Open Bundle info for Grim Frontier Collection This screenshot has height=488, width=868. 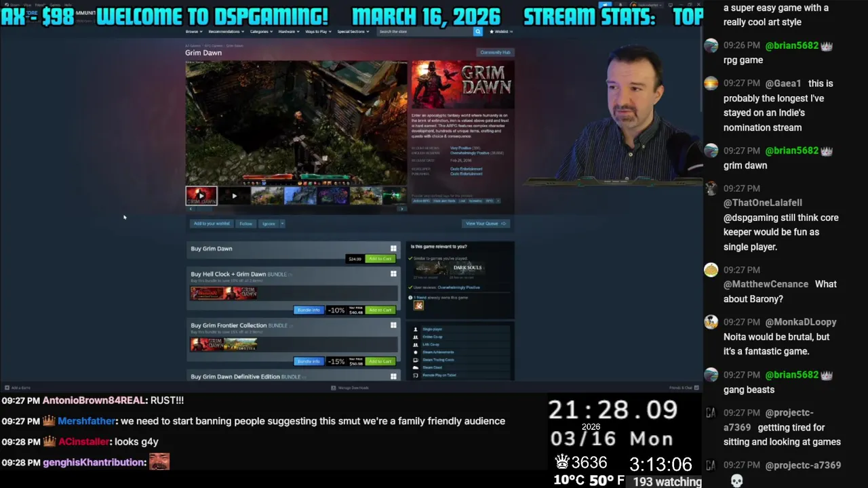point(309,361)
